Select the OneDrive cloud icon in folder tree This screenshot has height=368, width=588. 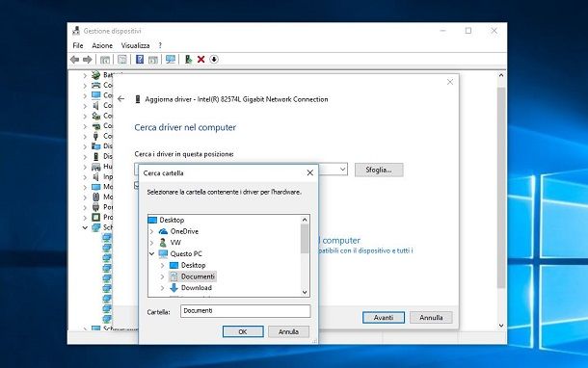pos(163,231)
